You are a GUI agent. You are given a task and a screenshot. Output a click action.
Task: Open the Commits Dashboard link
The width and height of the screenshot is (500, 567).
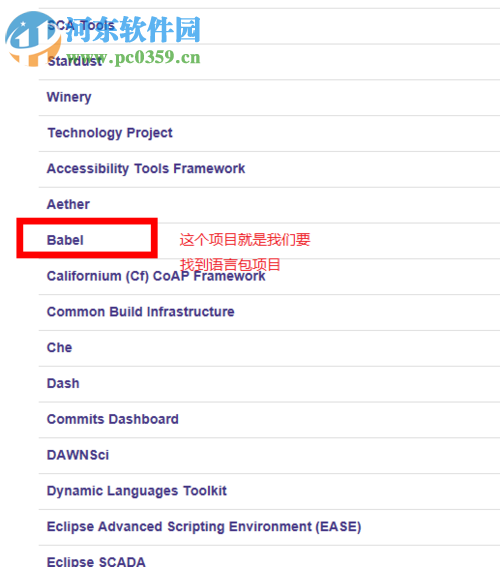click(x=113, y=419)
